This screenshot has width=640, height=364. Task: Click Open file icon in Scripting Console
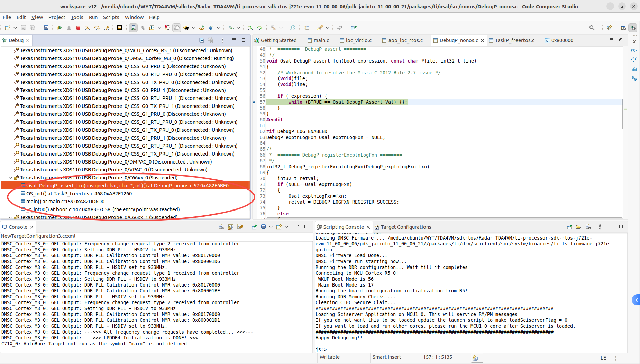[x=578, y=227]
